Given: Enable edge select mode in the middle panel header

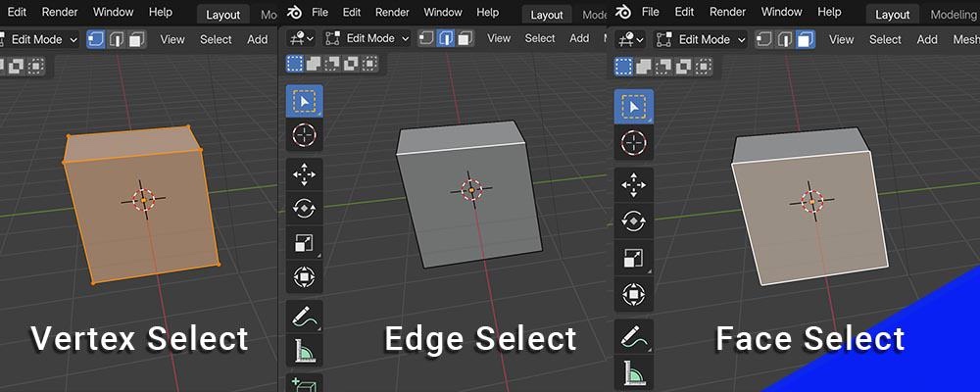Looking at the screenshot, I should [x=444, y=39].
